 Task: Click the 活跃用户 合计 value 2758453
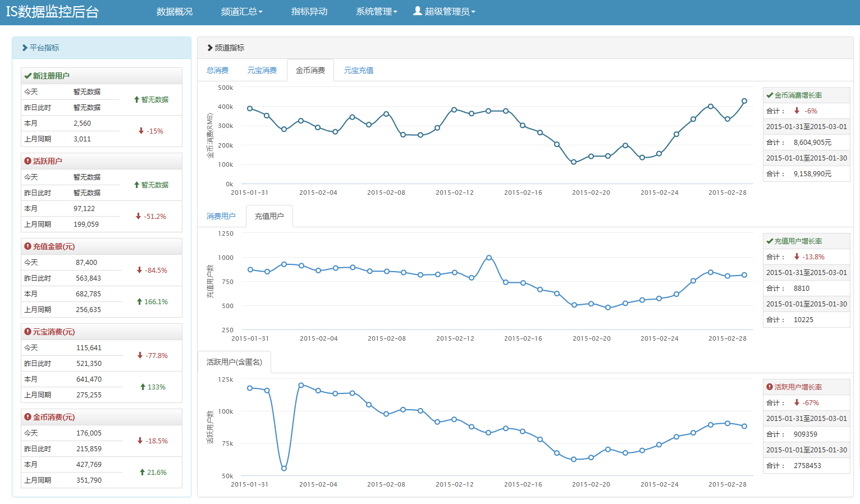click(x=807, y=466)
